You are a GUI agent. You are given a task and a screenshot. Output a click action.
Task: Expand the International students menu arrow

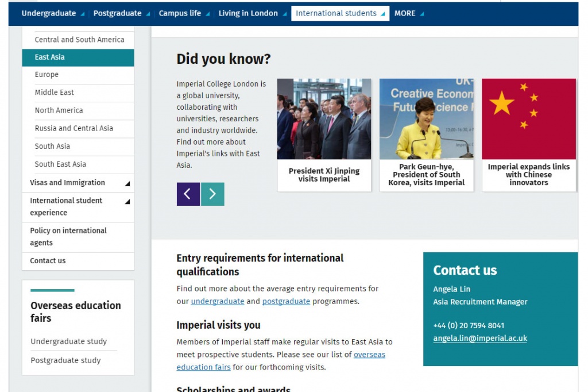(383, 14)
